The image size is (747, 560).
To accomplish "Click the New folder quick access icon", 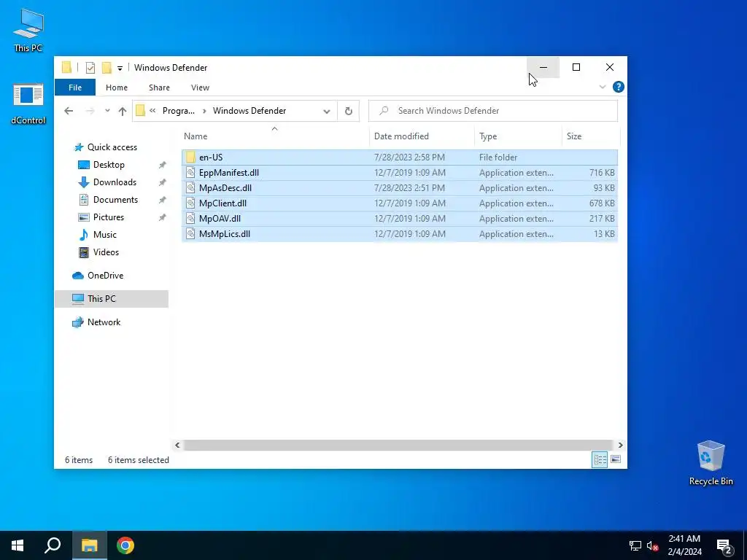I will [x=107, y=68].
